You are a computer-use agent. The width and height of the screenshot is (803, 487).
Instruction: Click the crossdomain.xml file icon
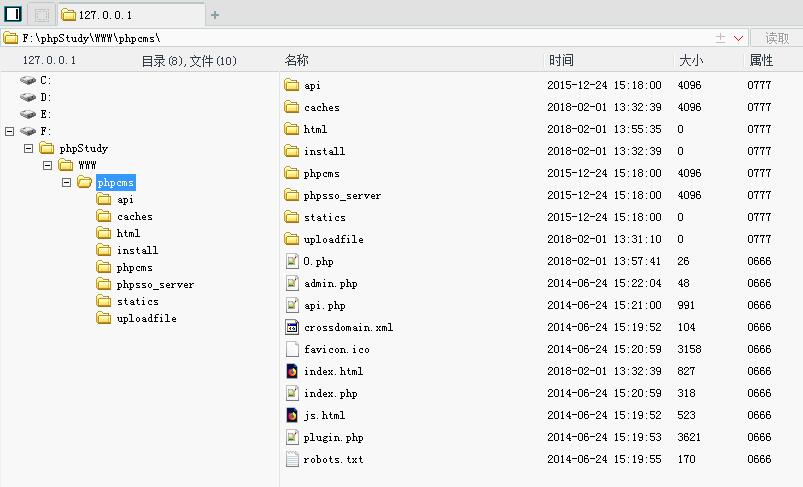pos(292,327)
